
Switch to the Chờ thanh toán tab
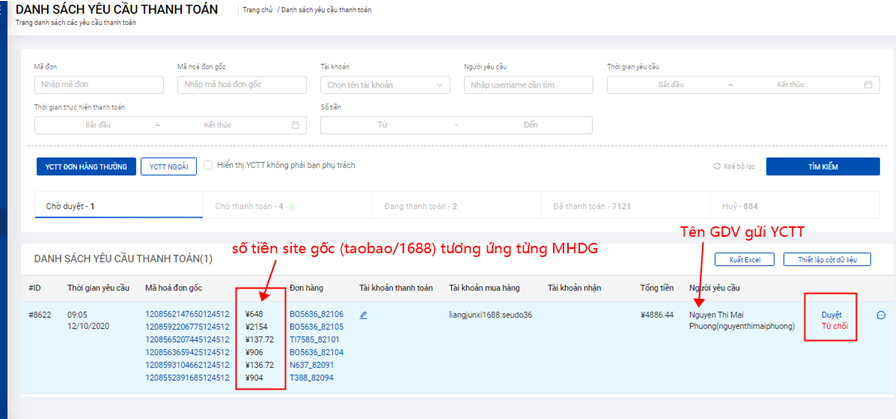[250, 207]
